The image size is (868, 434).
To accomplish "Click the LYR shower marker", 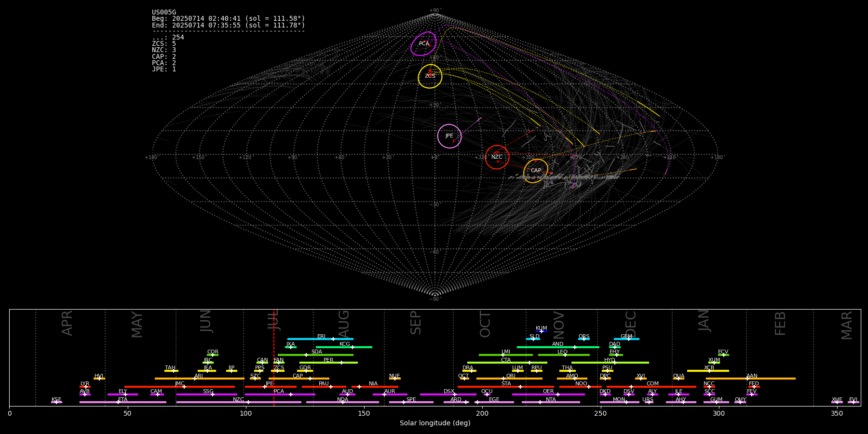I will pos(85,387).
